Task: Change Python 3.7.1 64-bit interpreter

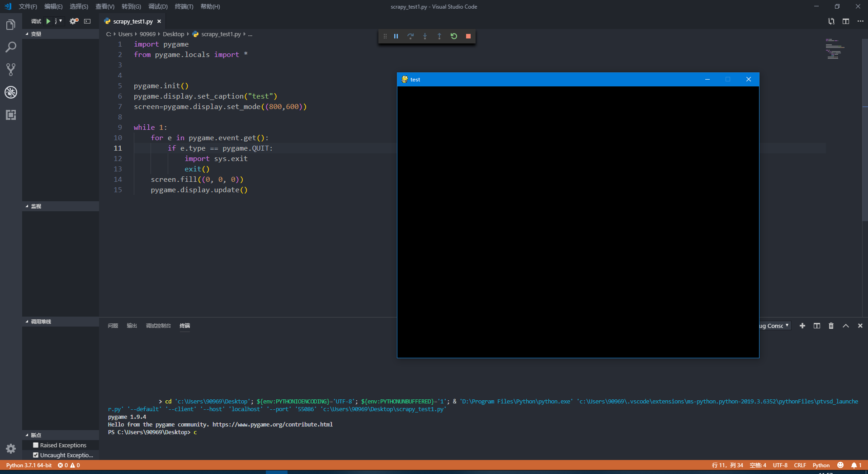Action: click(x=29, y=465)
